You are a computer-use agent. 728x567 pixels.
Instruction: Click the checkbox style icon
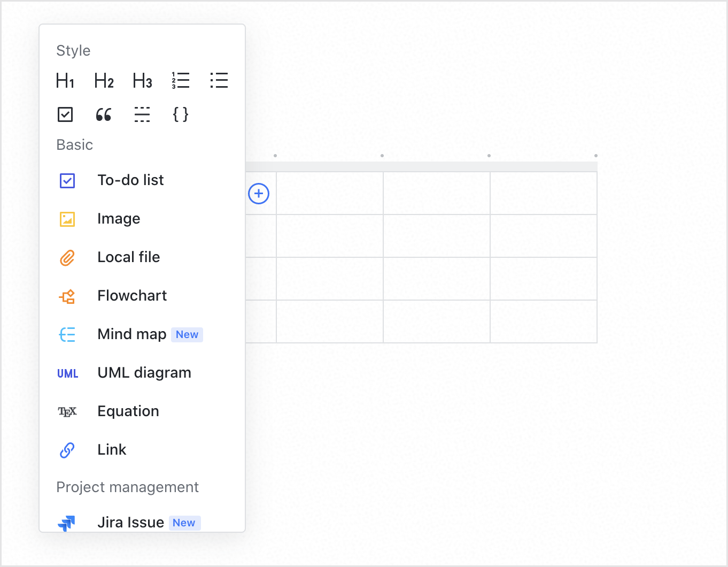65,114
